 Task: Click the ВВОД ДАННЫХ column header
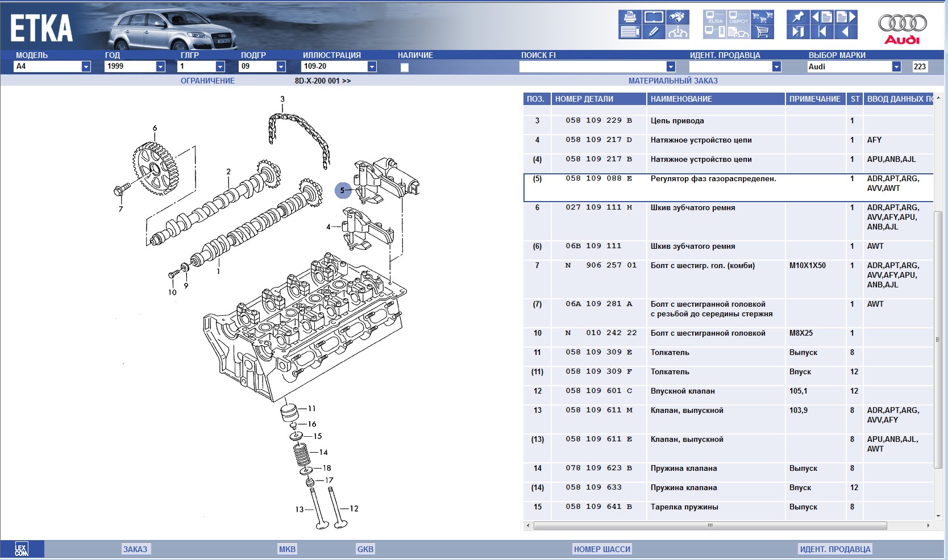click(x=899, y=99)
